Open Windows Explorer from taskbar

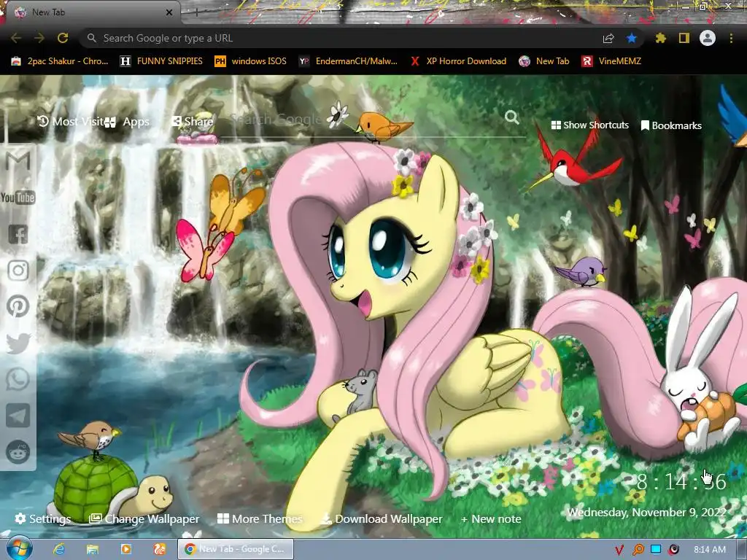tap(93, 550)
